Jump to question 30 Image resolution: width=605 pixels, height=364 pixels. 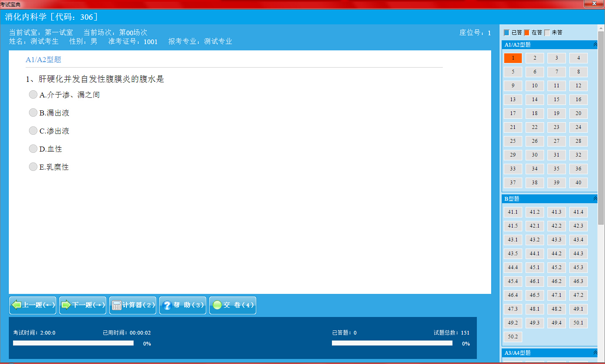[535, 155]
